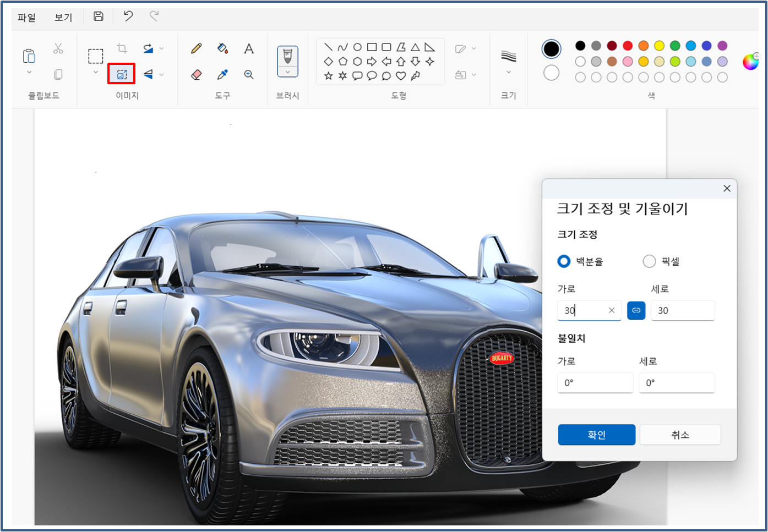Screen dimensions: 768x532
Task: Select the oval shape
Action: coord(357,47)
